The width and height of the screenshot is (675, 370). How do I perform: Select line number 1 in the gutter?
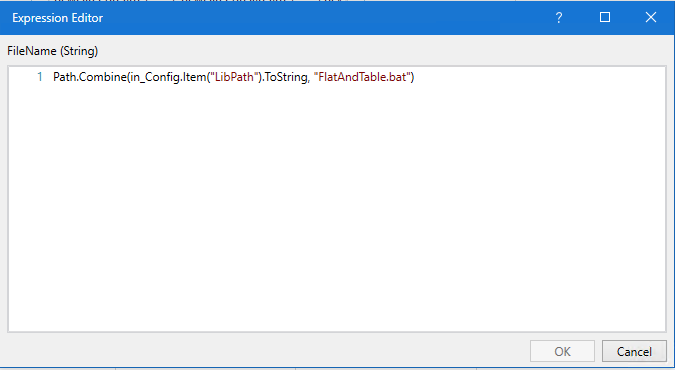click(40, 77)
